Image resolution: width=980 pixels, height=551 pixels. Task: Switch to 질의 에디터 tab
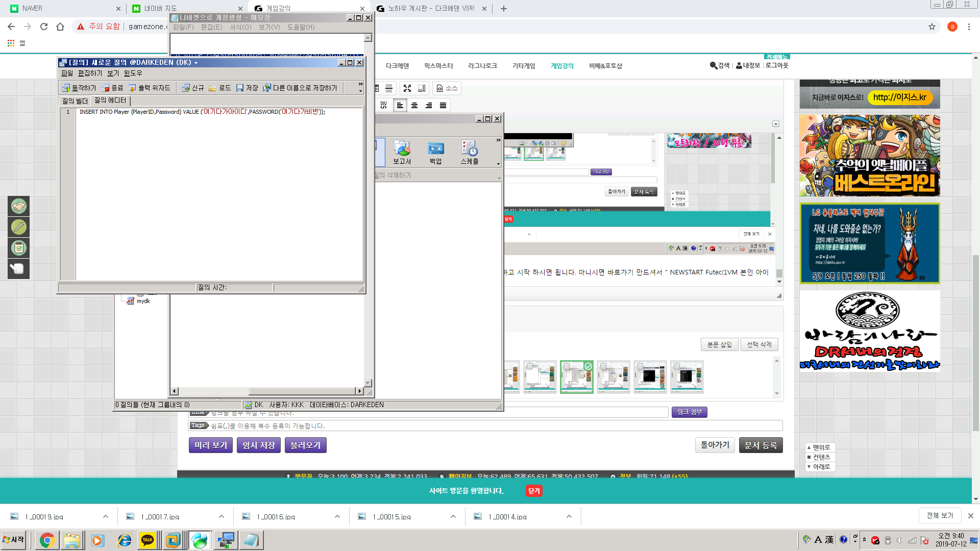pyautogui.click(x=110, y=101)
